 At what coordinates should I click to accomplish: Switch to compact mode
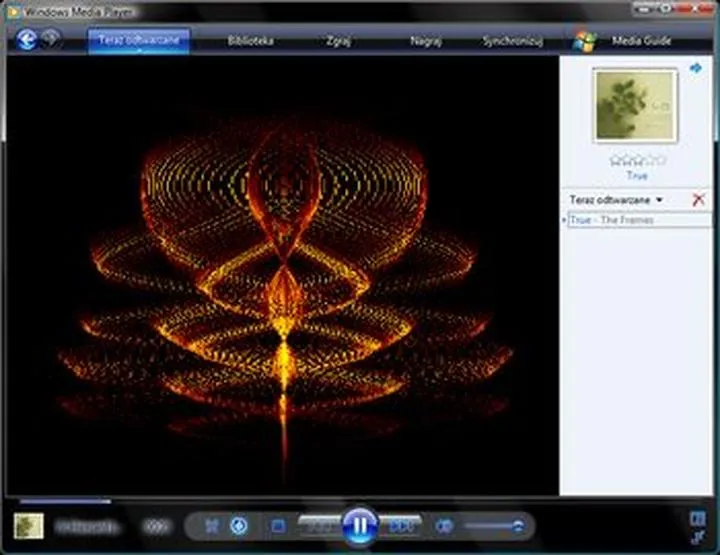point(698,537)
